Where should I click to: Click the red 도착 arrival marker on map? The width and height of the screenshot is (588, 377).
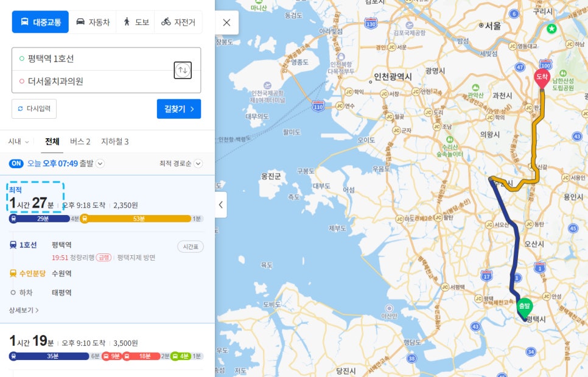click(541, 77)
